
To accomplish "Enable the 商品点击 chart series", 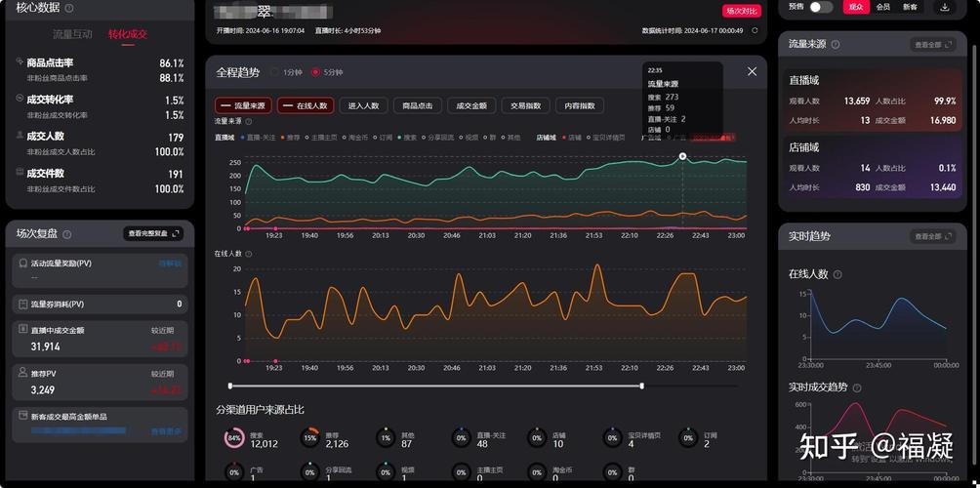I will (x=418, y=105).
